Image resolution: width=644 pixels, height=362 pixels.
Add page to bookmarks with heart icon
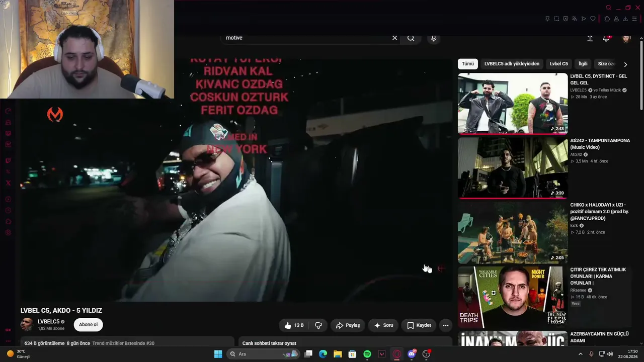click(593, 19)
